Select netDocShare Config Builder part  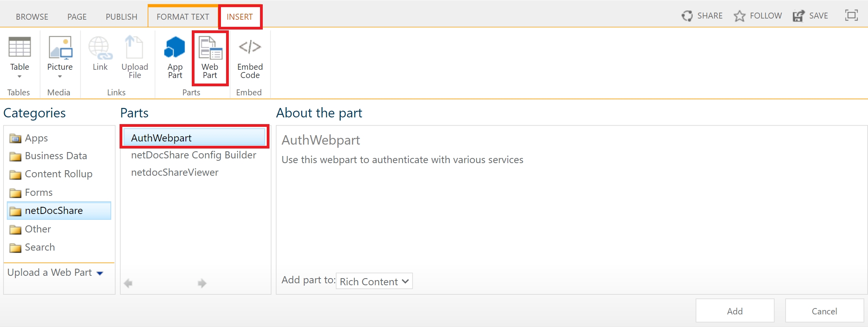point(194,155)
